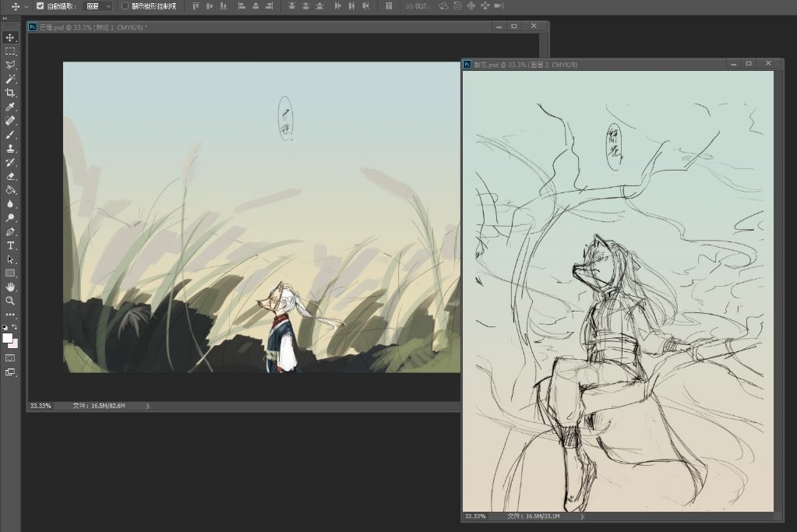Select the Healing Brush tool
The width and height of the screenshot is (797, 532).
pos(10,121)
